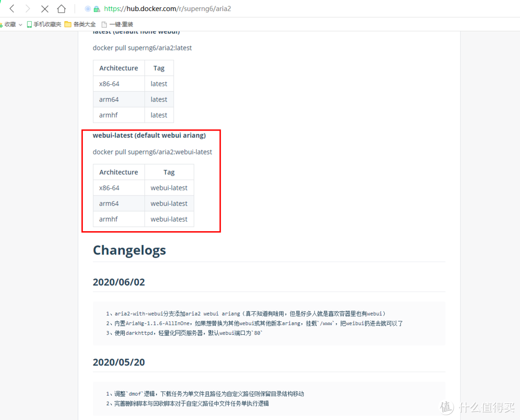The height and width of the screenshot is (420, 520).
Task: Select the text docker pull superng6/aria2:latest
Action: pos(142,48)
